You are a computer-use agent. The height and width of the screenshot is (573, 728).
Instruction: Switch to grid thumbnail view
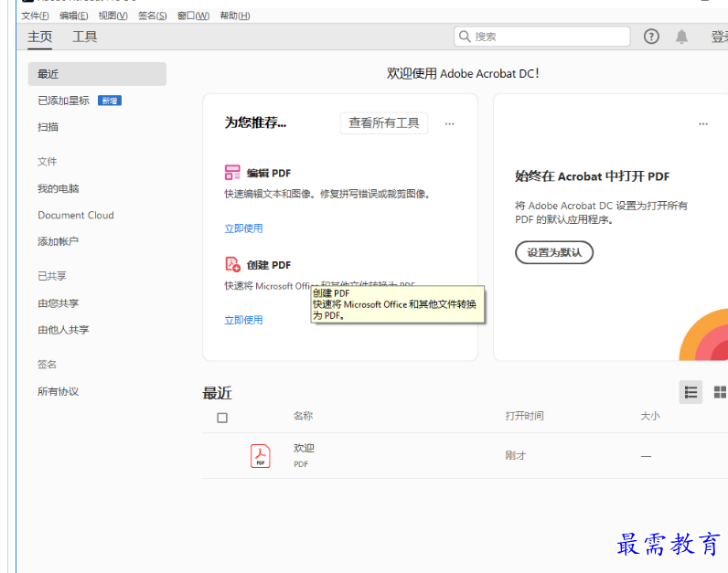(x=720, y=392)
